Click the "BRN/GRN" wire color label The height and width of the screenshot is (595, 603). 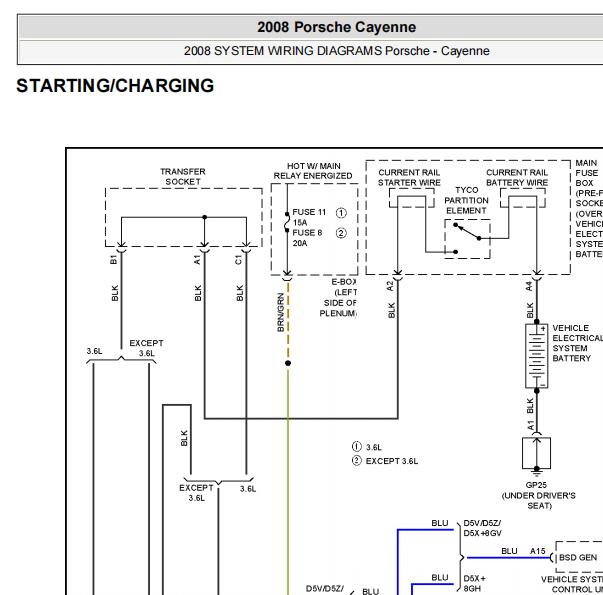coord(280,312)
